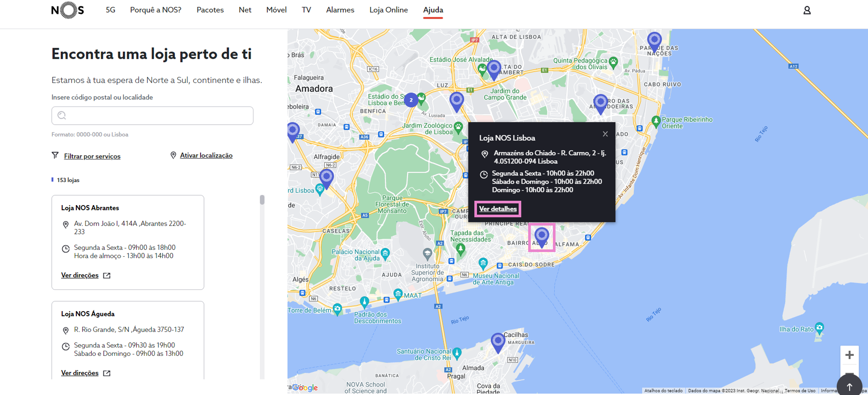The image size is (868, 395).
Task: Open the Porquê a NOS? menu
Action: pyautogui.click(x=156, y=10)
